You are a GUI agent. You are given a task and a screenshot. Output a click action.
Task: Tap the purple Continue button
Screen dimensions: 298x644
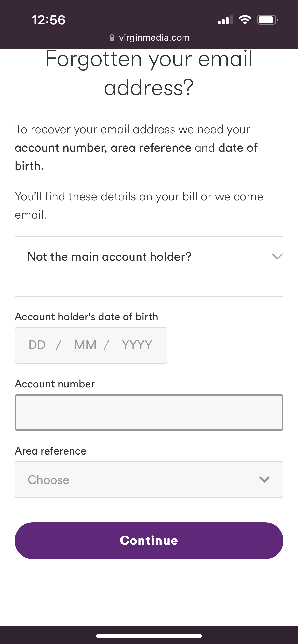click(x=149, y=541)
